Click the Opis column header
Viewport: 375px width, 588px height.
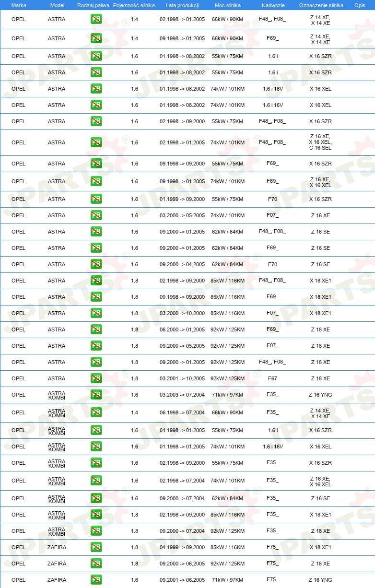click(x=359, y=5)
